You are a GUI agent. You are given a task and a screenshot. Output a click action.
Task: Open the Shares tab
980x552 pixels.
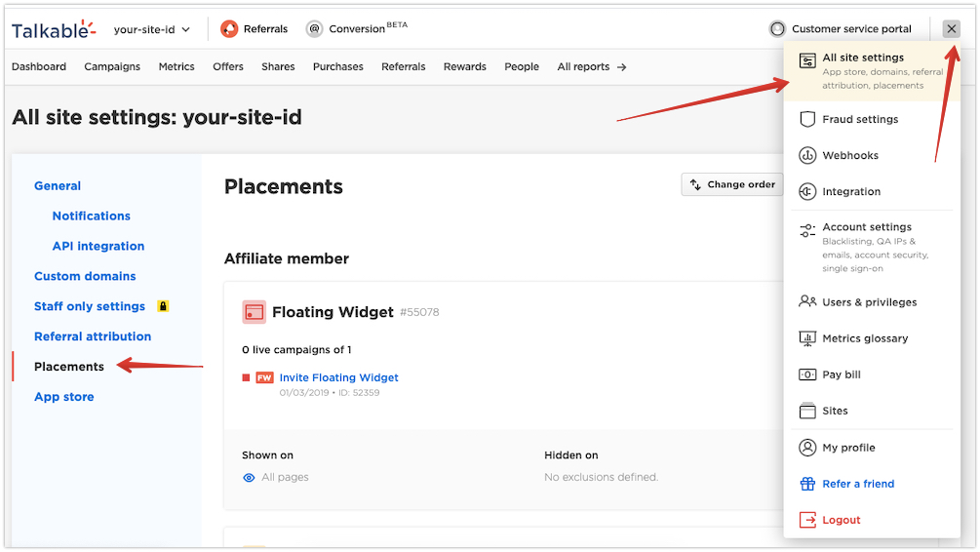[x=278, y=66]
